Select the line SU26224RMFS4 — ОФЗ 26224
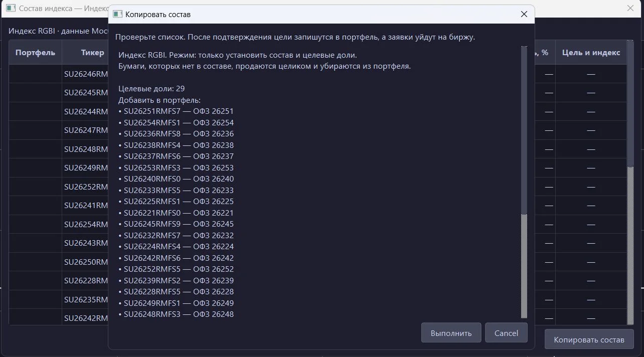 click(x=176, y=247)
